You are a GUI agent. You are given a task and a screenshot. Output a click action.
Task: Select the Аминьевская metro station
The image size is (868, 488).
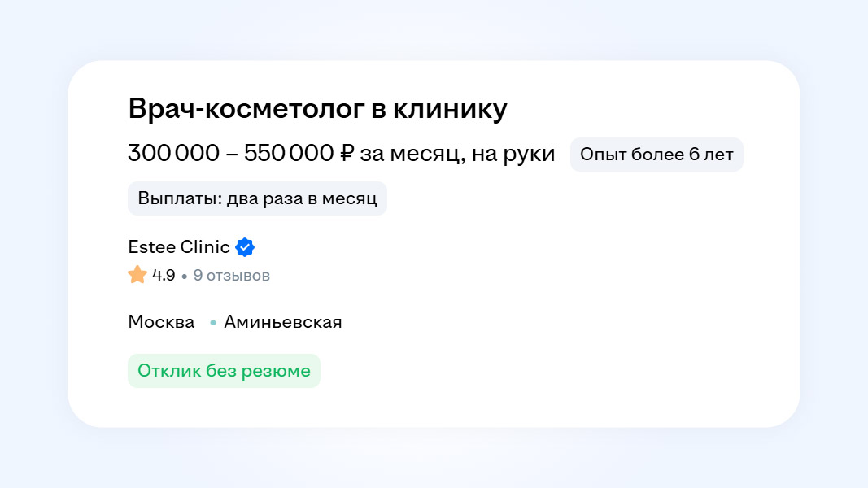pos(283,322)
